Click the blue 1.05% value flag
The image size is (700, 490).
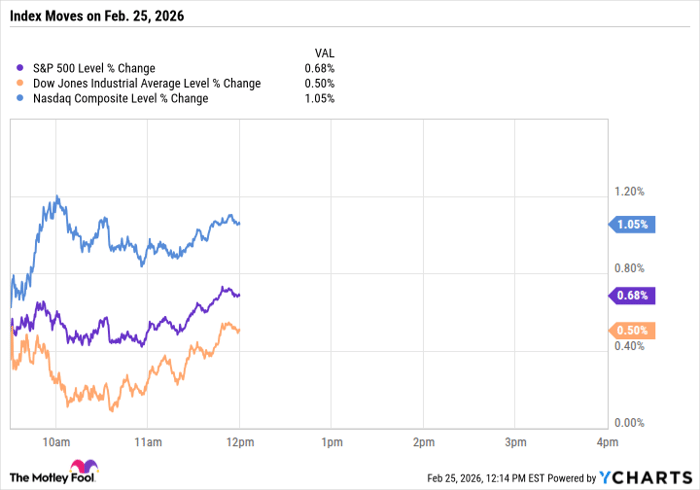632,225
